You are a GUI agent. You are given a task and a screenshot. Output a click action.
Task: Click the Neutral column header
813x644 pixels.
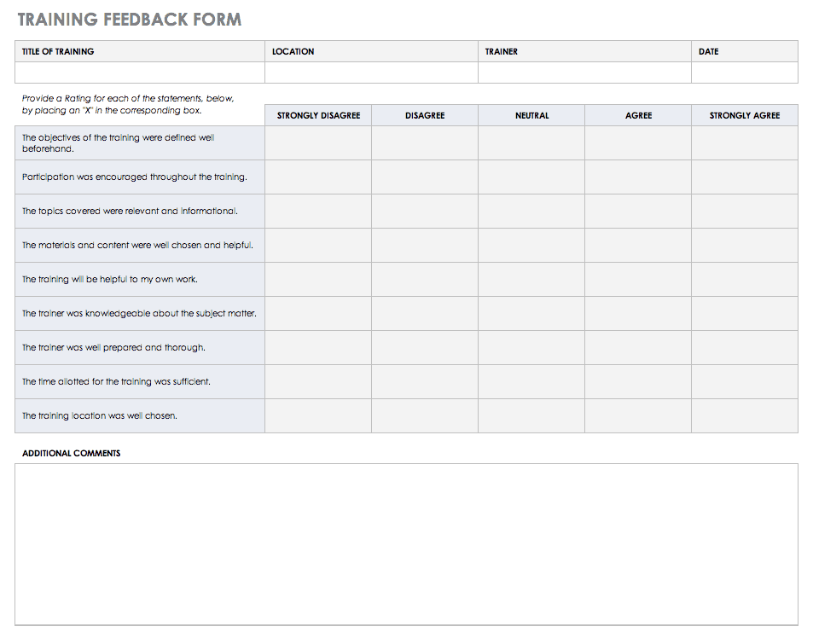(531, 115)
